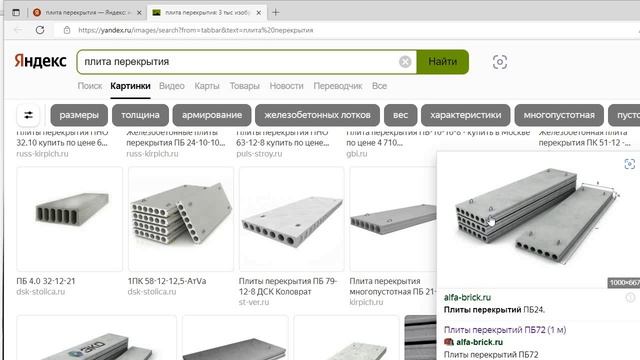The image size is (640, 360).
Task: Refine search with 'толщина' chip
Action: click(x=140, y=115)
